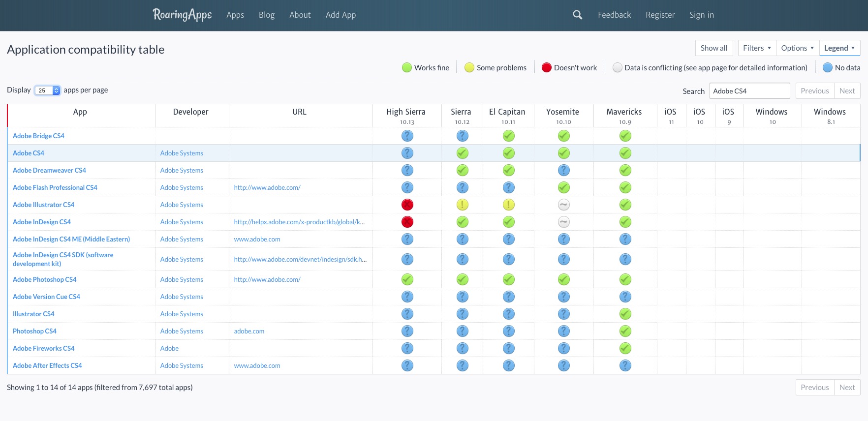Image resolution: width=868 pixels, height=421 pixels.
Task: Expand the Options dropdown
Action: [797, 48]
